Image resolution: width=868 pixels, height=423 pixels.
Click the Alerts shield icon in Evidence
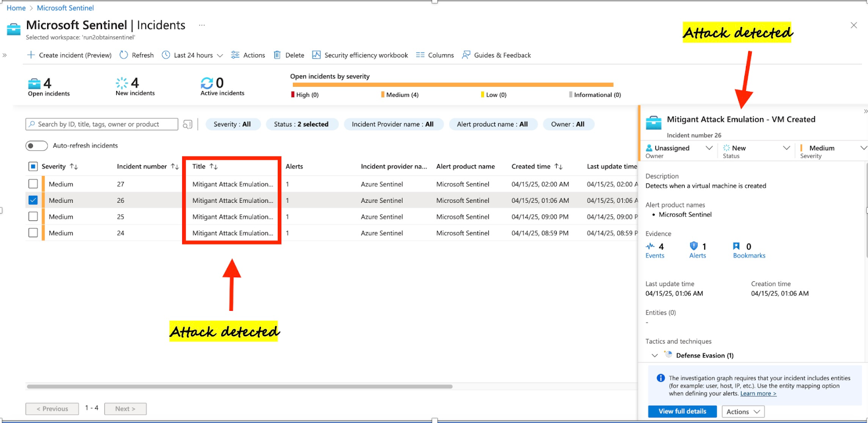click(693, 246)
